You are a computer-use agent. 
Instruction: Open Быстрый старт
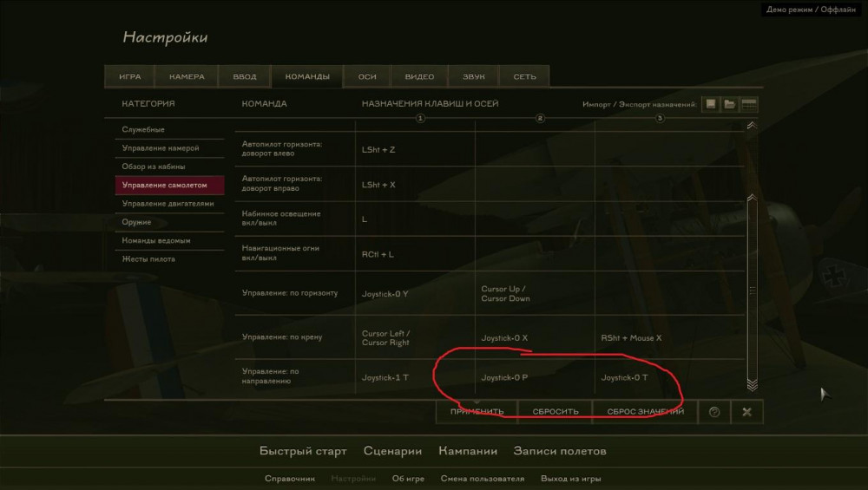[303, 451]
